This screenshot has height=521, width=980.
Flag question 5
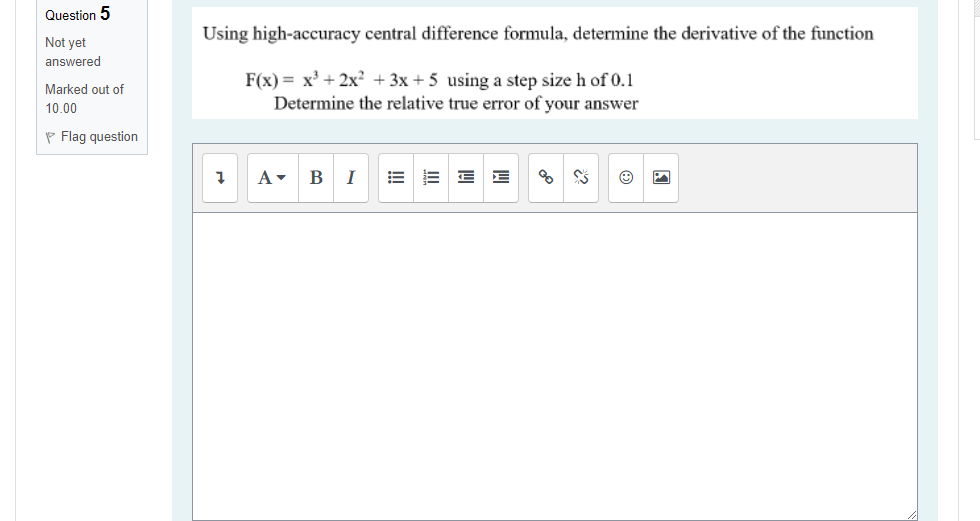(x=91, y=136)
